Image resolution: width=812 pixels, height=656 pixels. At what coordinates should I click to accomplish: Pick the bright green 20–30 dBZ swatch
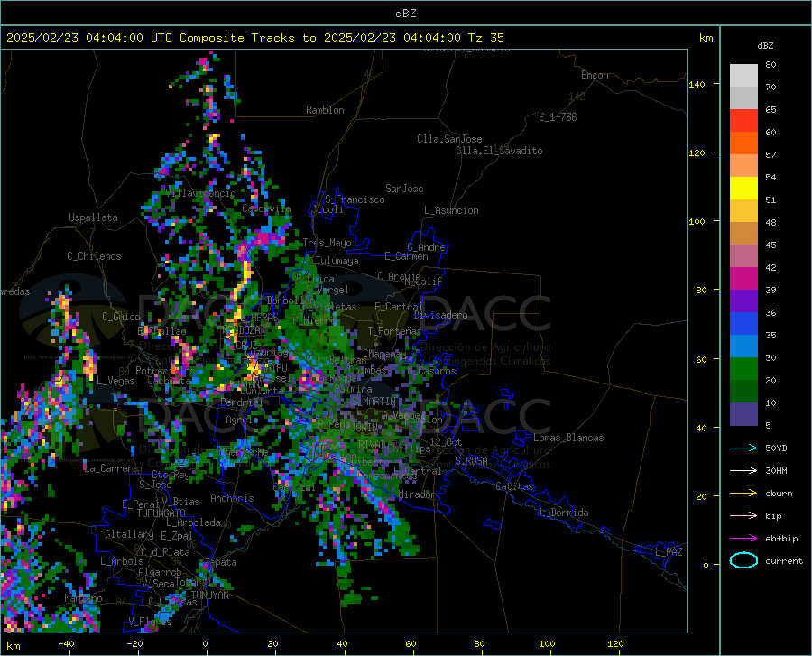[x=743, y=369]
